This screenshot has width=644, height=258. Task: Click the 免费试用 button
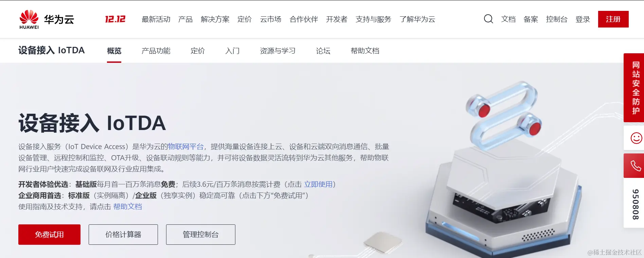pos(49,235)
